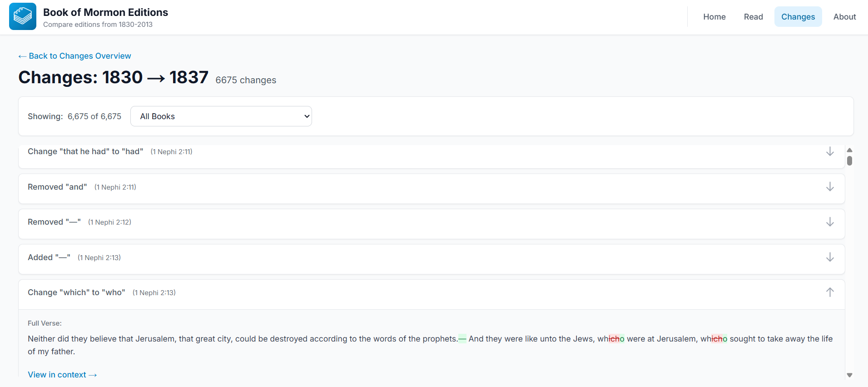
Task: Select the Changes nav tab
Action: point(798,17)
